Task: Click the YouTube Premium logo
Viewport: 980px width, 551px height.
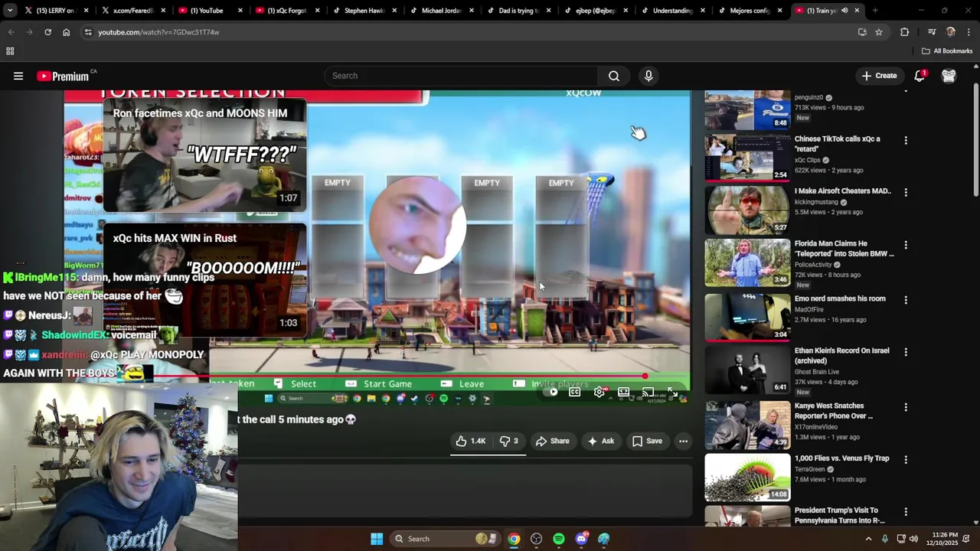Action: click(63, 76)
